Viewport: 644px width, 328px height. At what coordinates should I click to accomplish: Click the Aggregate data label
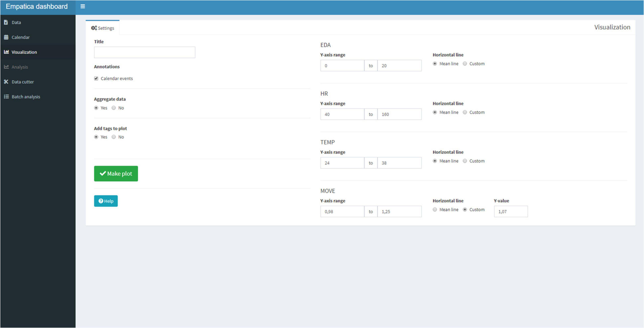tap(110, 99)
